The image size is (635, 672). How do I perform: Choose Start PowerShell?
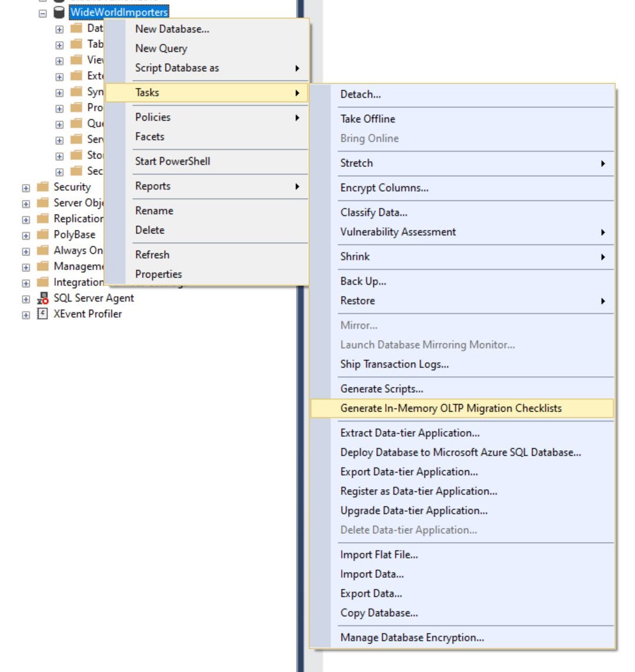pyautogui.click(x=206, y=161)
